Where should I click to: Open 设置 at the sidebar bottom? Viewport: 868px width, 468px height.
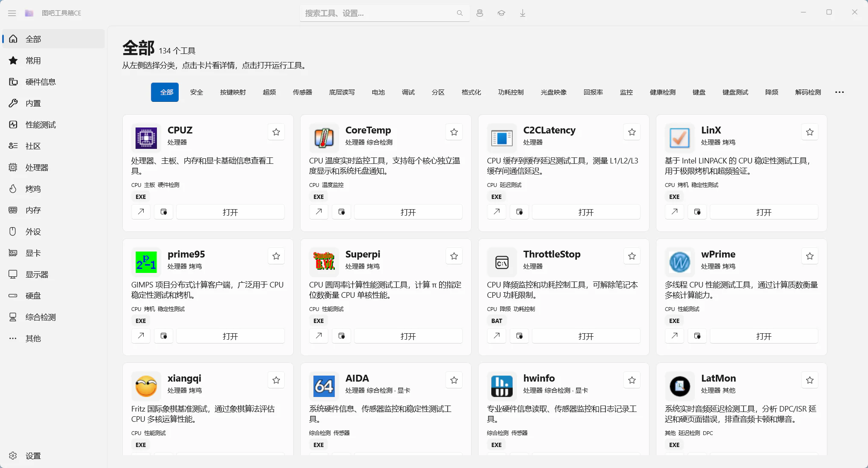pos(53,456)
